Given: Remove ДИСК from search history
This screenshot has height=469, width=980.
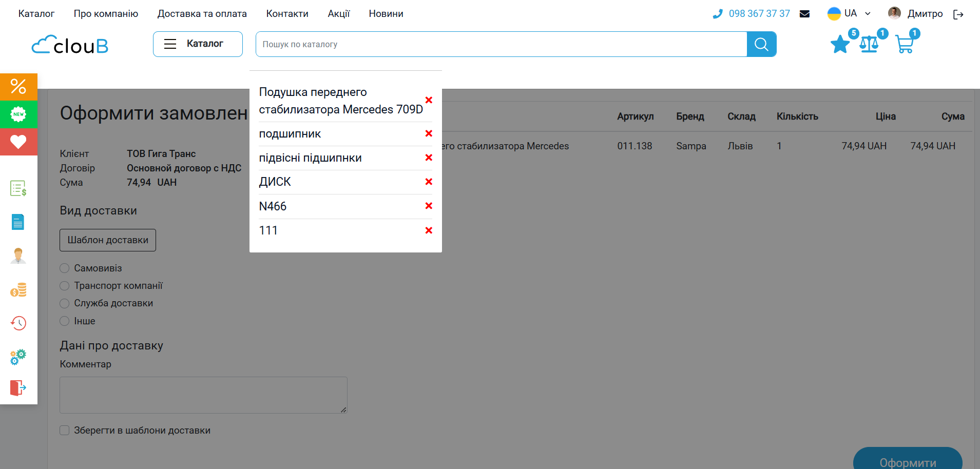Looking at the screenshot, I should (429, 182).
